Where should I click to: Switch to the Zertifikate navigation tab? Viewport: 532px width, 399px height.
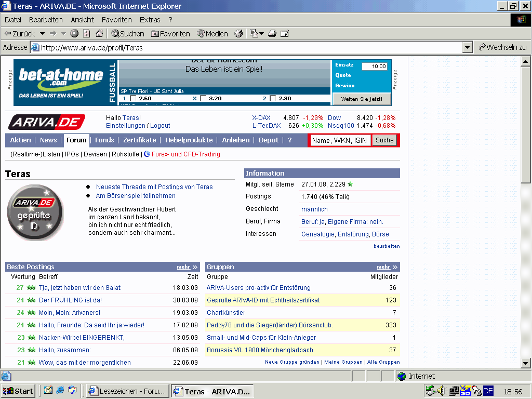(139, 140)
